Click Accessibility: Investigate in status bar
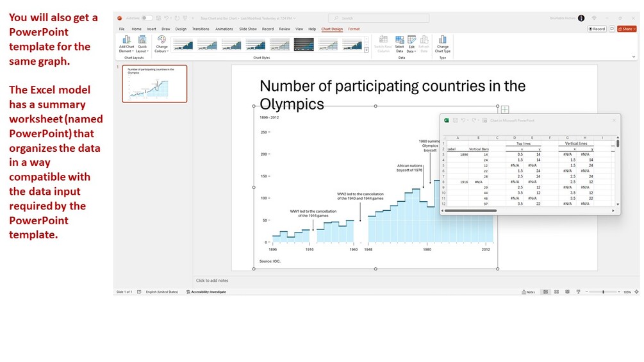 click(206, 292)
